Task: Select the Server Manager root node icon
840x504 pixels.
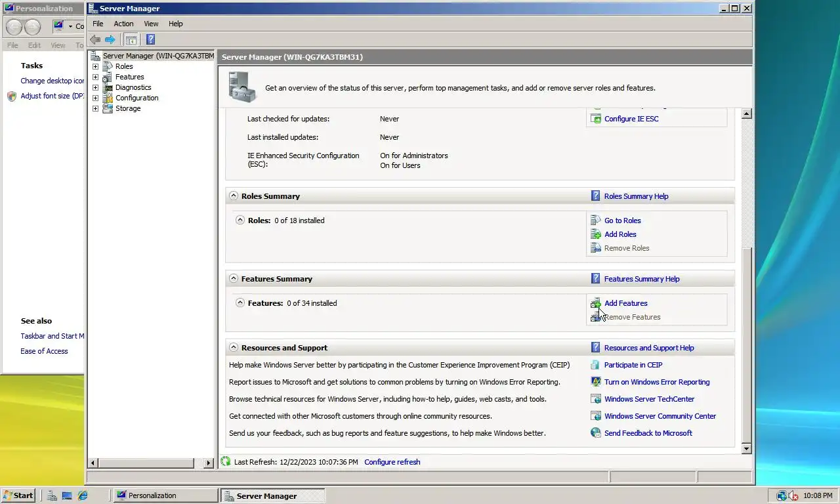Action: click(96, 56)
